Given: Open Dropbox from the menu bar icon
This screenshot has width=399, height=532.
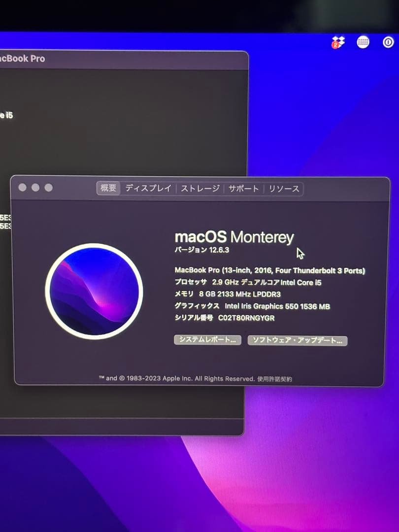Looking at the screenshot, I should (x=338, y=42).
